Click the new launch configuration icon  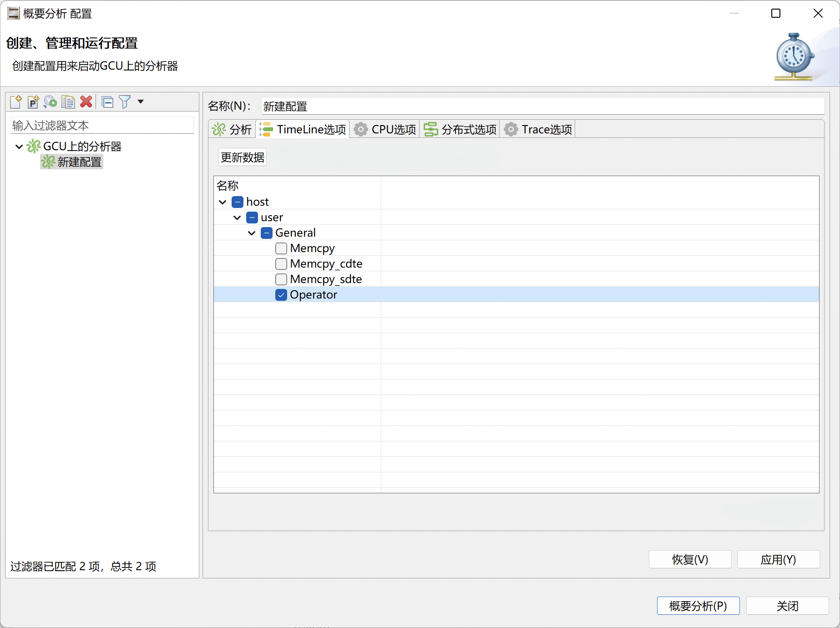click(x=15, y=101)
